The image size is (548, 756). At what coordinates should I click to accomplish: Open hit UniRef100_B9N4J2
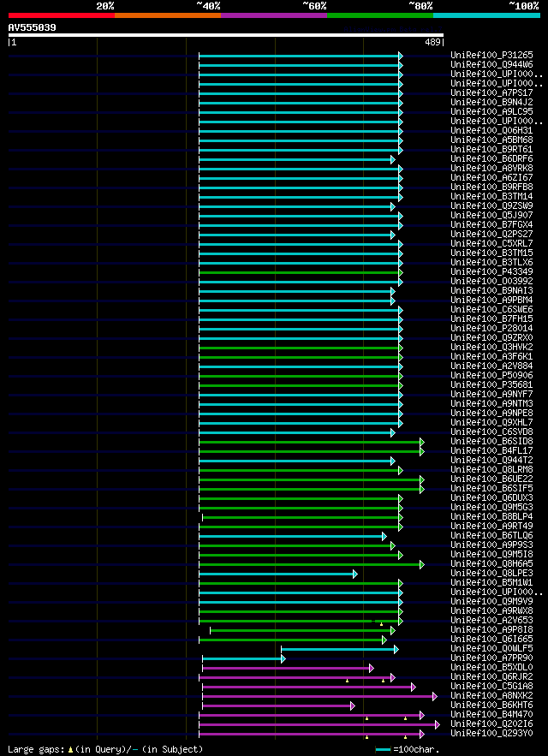[491, 102]
